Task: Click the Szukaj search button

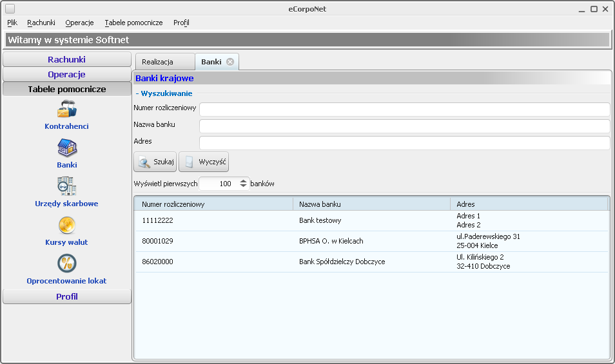Action: [x=155, y=162]
